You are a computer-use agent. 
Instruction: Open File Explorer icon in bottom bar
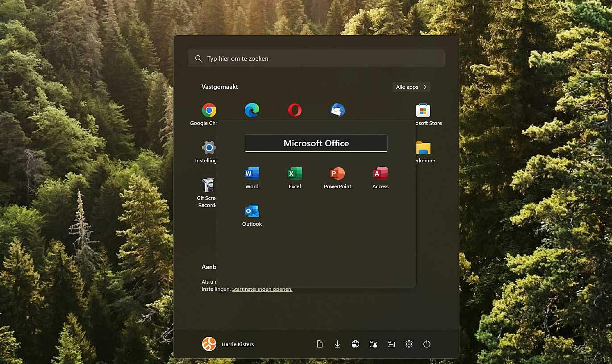coord(391,344)
